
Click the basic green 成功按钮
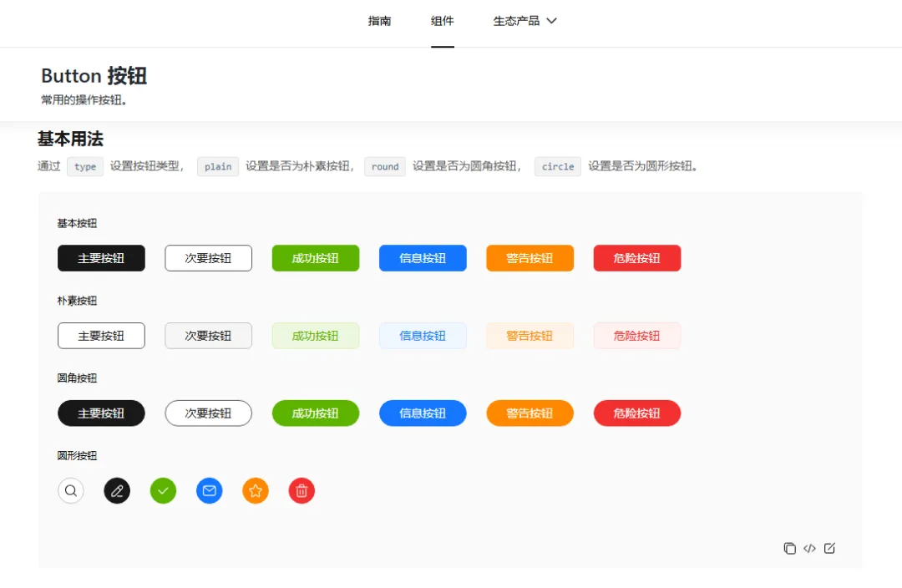(x=316, y=258)
